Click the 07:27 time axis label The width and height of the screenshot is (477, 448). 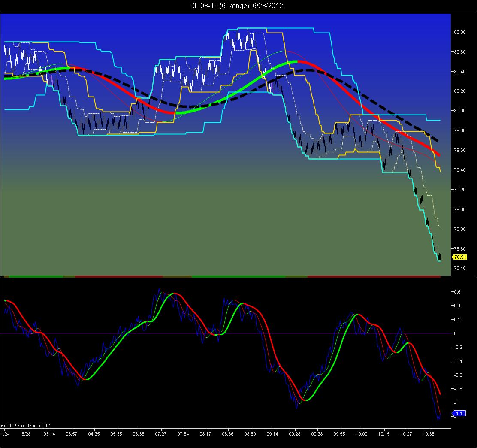[160, 434]
